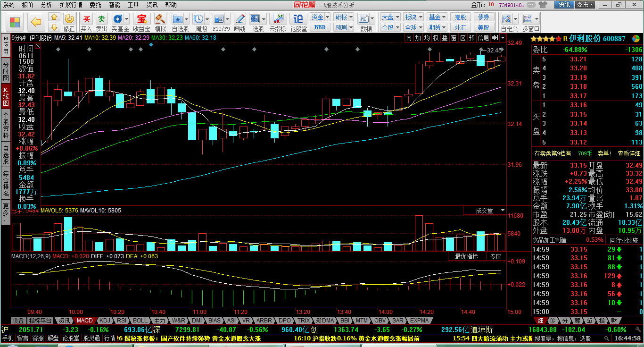
Task: Open 自选股 watchlist folder icon
Action: click(x=178, y=19)
